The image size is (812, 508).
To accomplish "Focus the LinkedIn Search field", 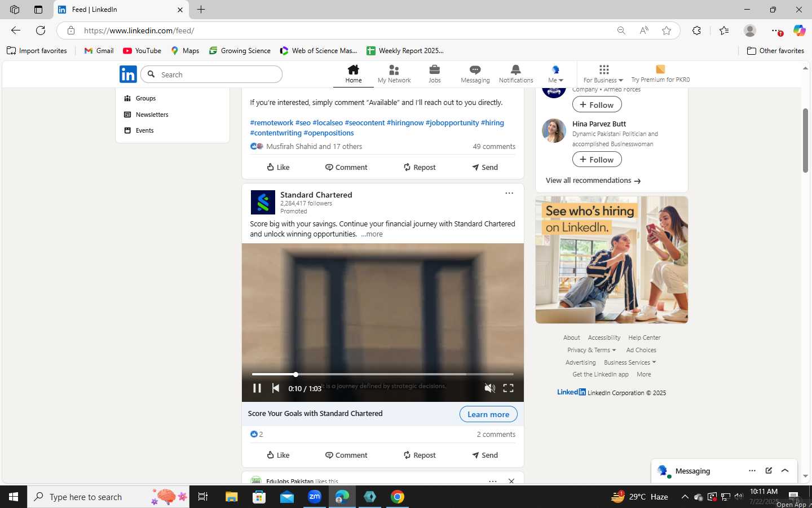I will 211,75.
